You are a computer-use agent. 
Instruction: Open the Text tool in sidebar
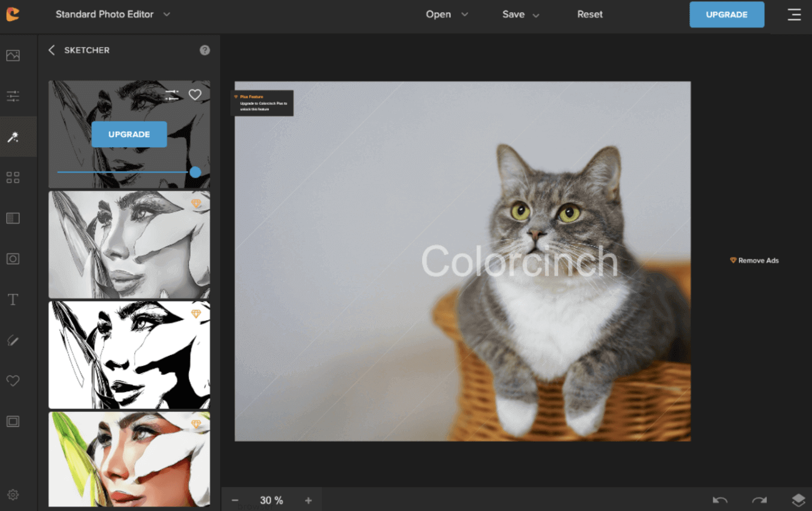coord(13,300)
